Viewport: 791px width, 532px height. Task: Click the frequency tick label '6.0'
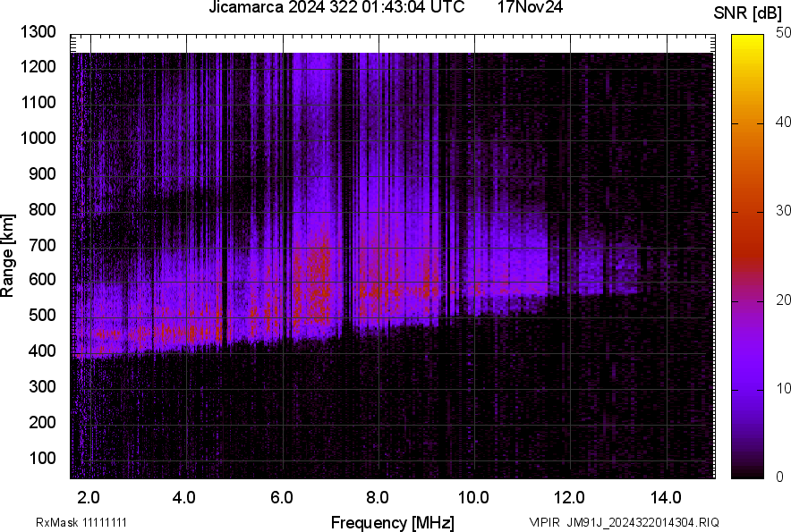click(x=282, y=498)
